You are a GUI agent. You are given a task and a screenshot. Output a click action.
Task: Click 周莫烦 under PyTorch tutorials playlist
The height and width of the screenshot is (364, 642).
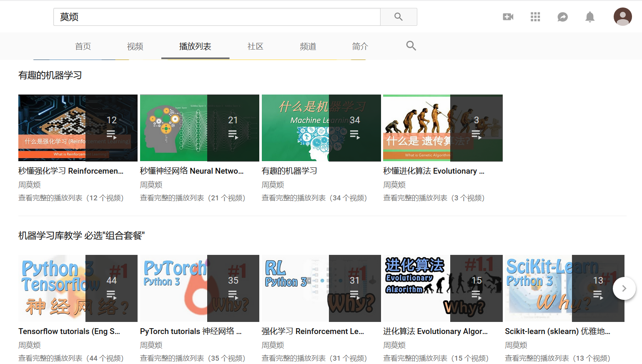pyautogui.click(x=151, y=345)
